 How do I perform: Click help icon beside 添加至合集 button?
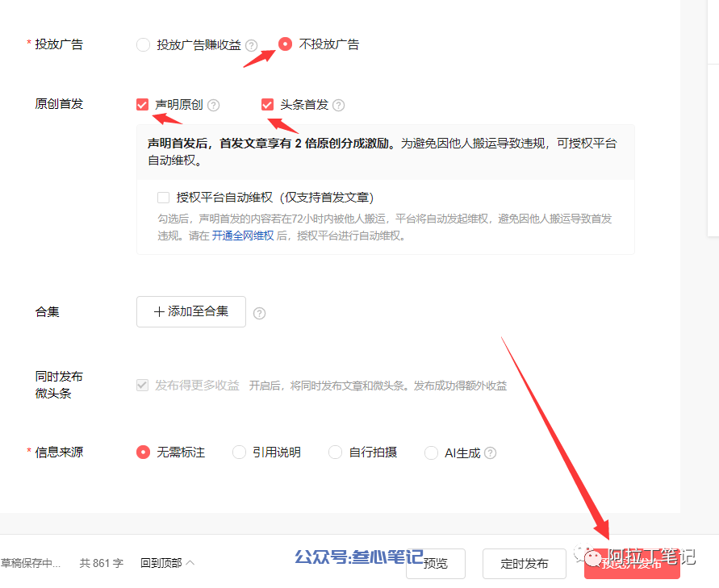pyautogui.click(x=260, y=313)
